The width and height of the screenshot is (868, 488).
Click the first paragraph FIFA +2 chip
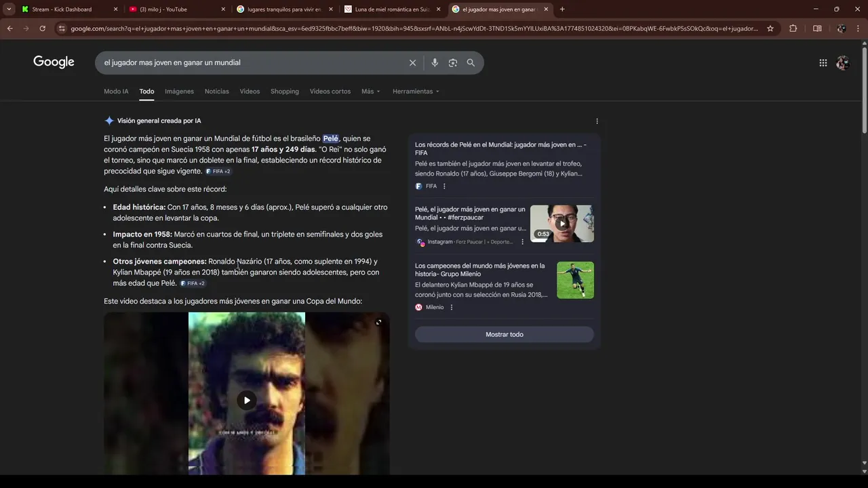(x=218, y=171)
